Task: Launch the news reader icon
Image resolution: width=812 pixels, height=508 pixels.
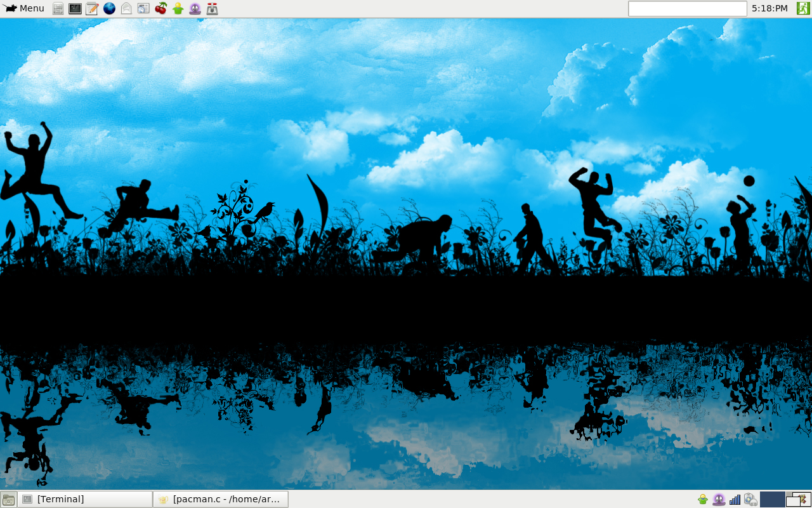Action: (143, 8)
